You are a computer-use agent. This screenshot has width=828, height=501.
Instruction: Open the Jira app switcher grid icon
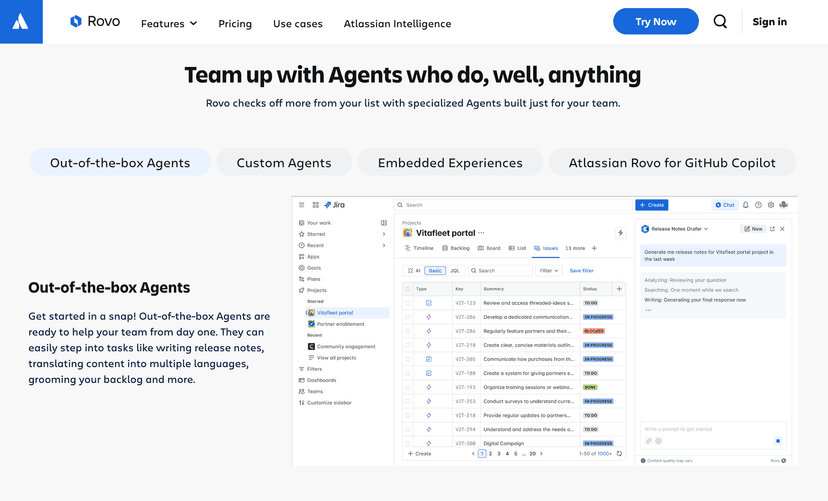point(315,205)
